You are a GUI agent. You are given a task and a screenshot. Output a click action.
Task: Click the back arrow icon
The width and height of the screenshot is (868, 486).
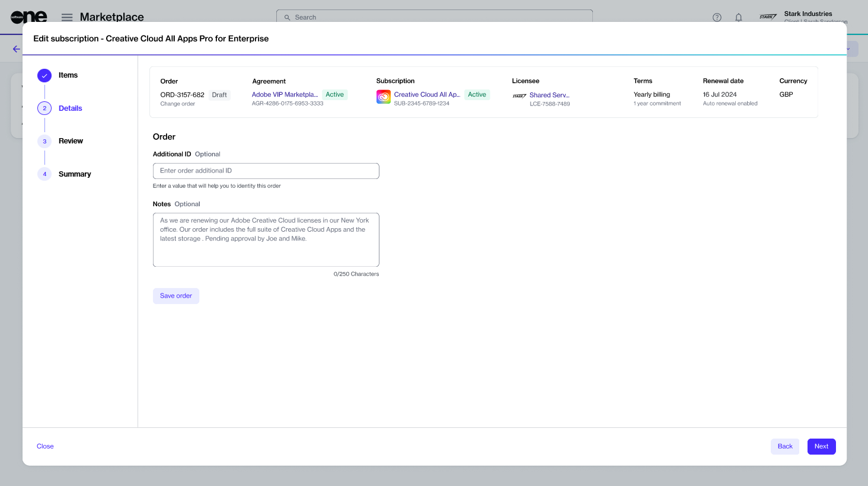17,49
